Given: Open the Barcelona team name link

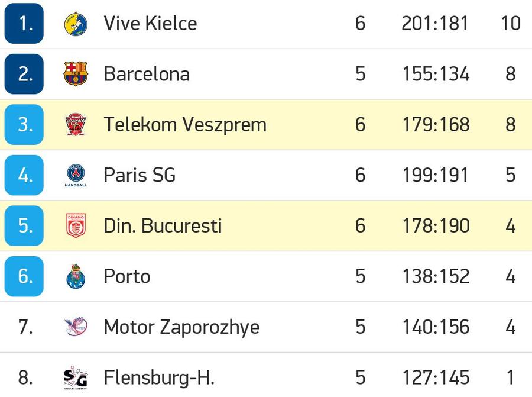Looking at the screenshot, I should pyautogui.click(x=147, y=74).
